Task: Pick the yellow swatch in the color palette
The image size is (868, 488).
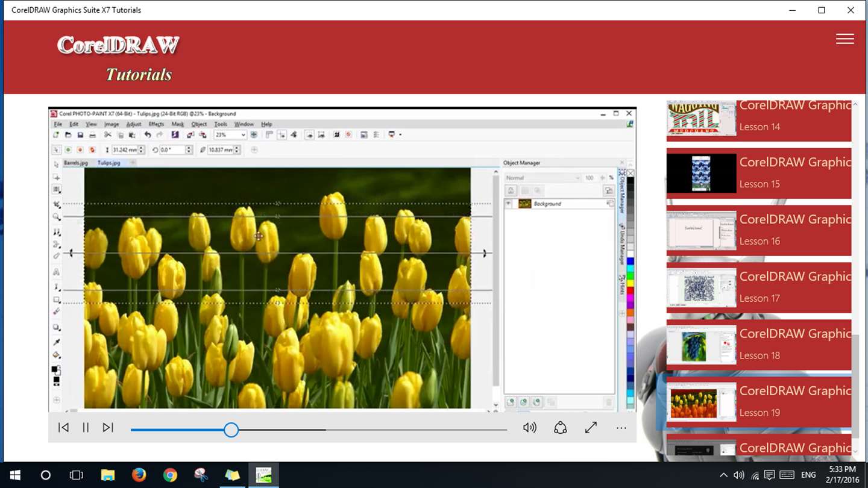Action: click(630, 283)
